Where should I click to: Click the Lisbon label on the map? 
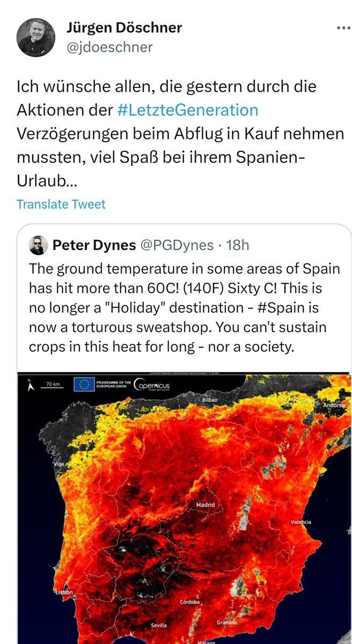[63, 592]
